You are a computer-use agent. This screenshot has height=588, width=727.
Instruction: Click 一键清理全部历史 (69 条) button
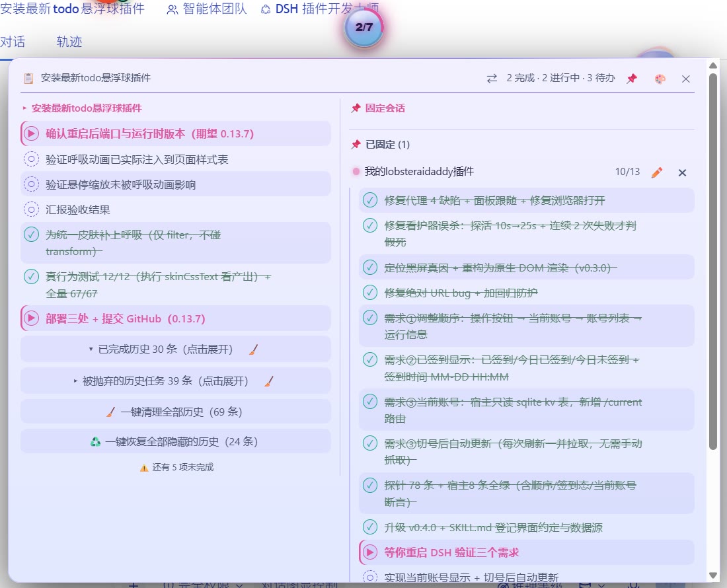point(175,412)
